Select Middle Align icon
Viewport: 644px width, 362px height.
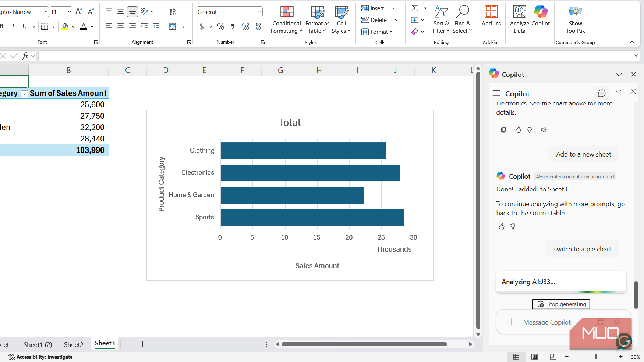click(121, 12)
